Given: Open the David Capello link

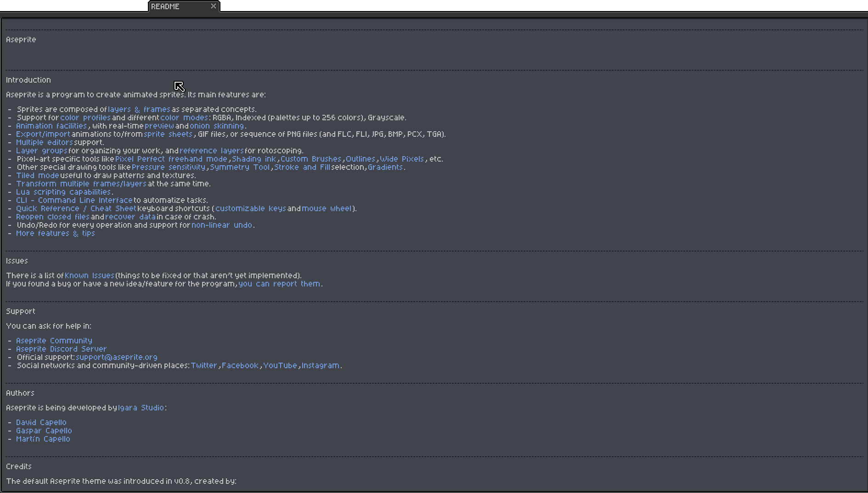Looking at the screenshot, I should [41, 422].
